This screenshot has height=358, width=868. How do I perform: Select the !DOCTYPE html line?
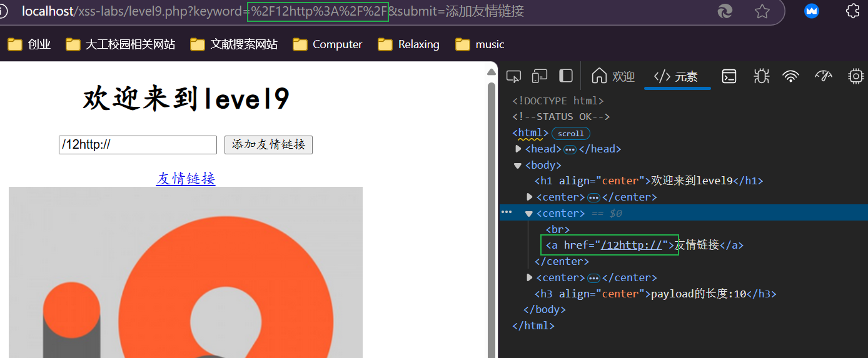[558, 101]
